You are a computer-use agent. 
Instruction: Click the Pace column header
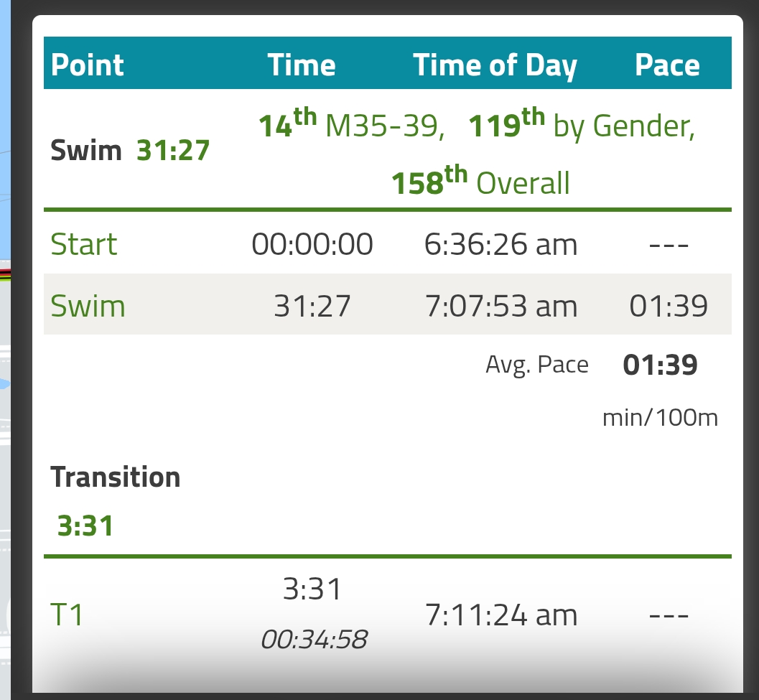click(668, 65)
